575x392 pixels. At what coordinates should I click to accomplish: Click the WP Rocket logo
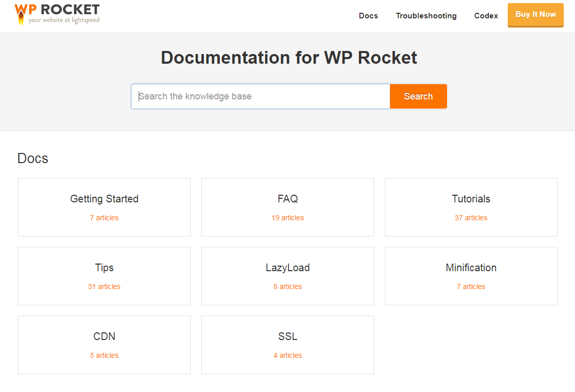point(57,14)
